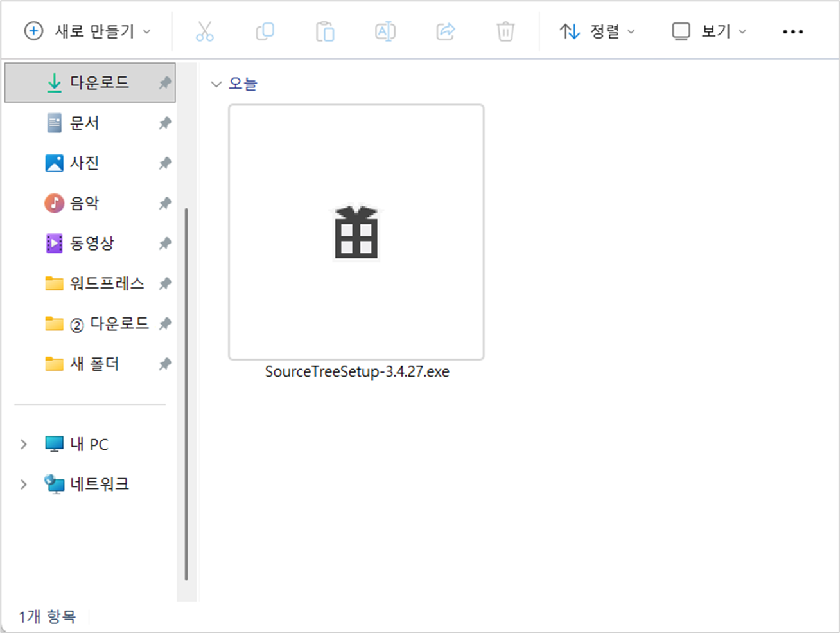
Task: Click the pin icon beside 동영상
Action: click(165, 244)
